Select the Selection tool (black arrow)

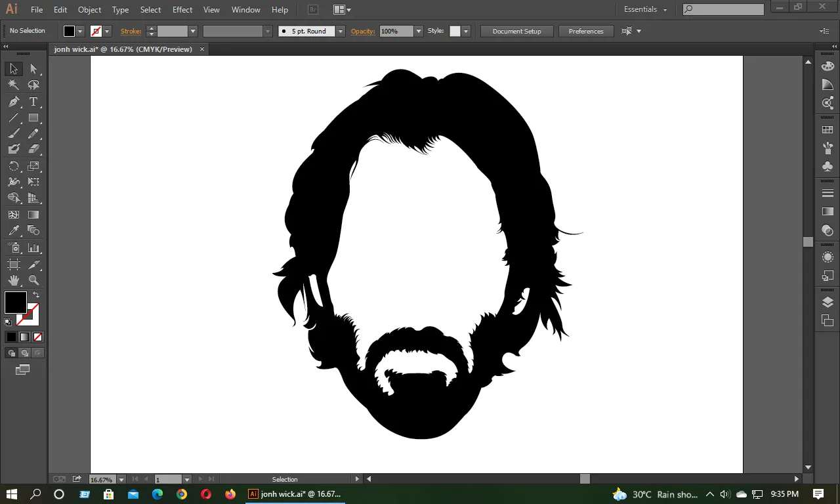click(14, 69)
